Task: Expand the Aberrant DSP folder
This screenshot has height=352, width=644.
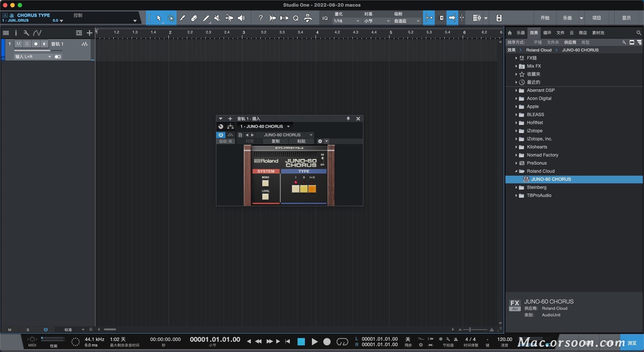Action: coord(516,90)
